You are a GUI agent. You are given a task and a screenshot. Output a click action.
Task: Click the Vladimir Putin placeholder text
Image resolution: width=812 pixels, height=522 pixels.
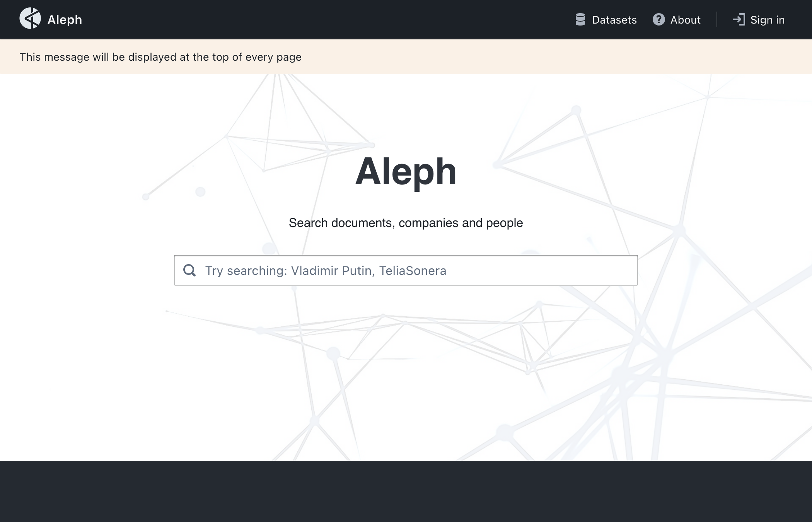point(331,271)
